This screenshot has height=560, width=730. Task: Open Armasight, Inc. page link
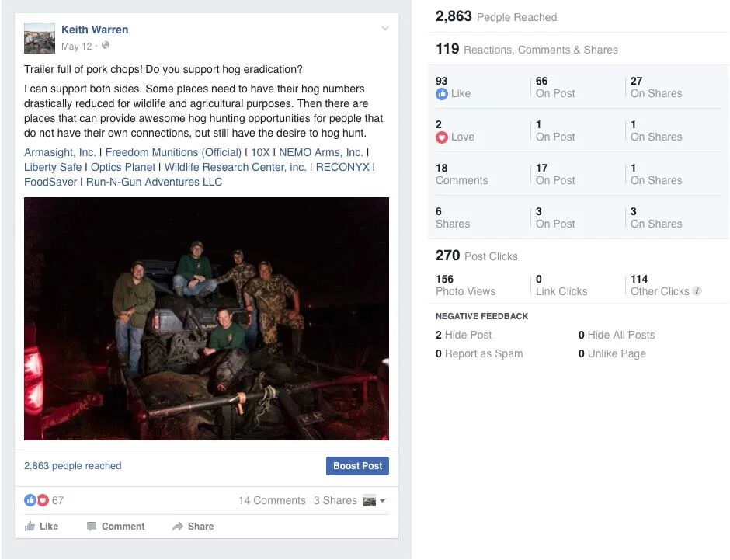click(x=60, y=153)
